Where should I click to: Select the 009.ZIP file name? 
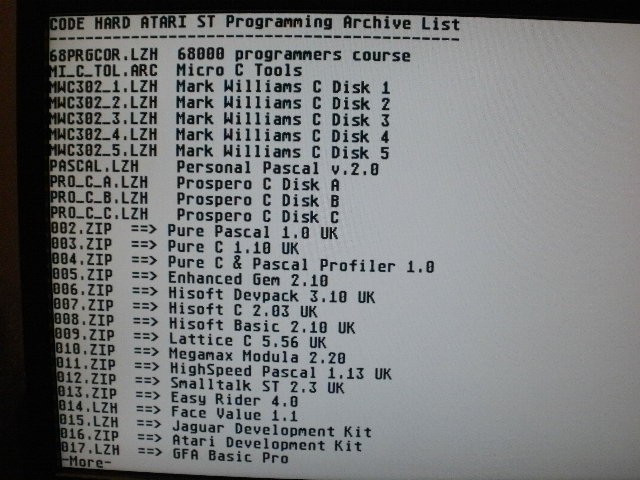(x=85, y=335)
